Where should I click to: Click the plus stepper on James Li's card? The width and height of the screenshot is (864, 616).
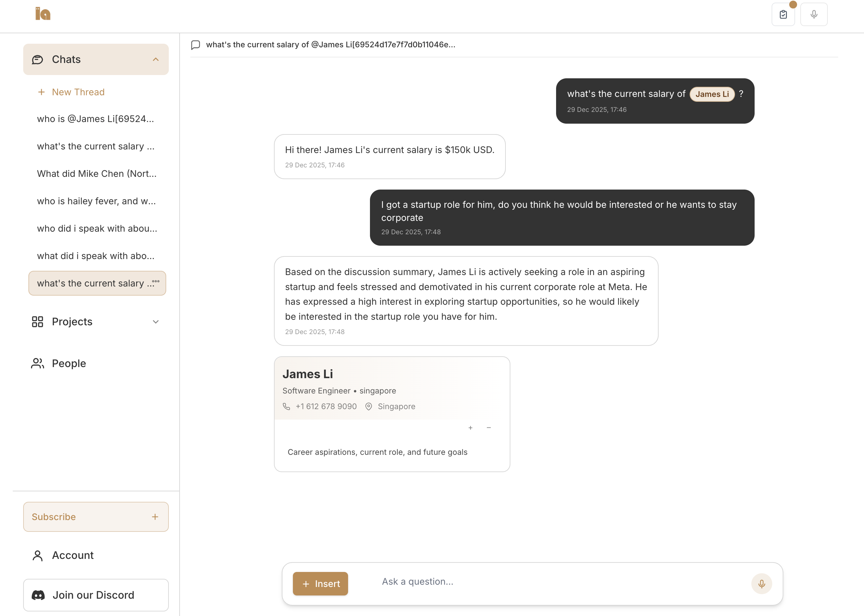point(470,427)
